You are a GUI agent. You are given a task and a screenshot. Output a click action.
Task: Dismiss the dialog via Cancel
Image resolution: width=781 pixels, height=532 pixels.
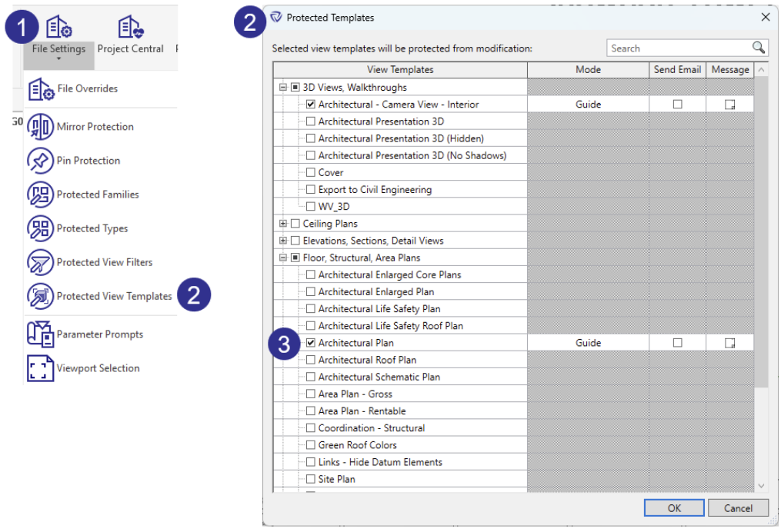[x=736, y=507]
